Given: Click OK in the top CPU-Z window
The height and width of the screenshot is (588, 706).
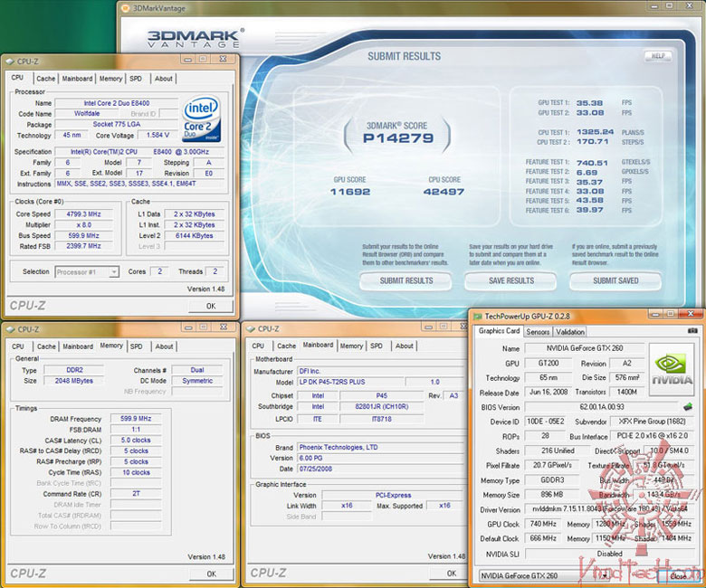Looking at the screenshot, I should pyautogui.click(x=211, y=306).
